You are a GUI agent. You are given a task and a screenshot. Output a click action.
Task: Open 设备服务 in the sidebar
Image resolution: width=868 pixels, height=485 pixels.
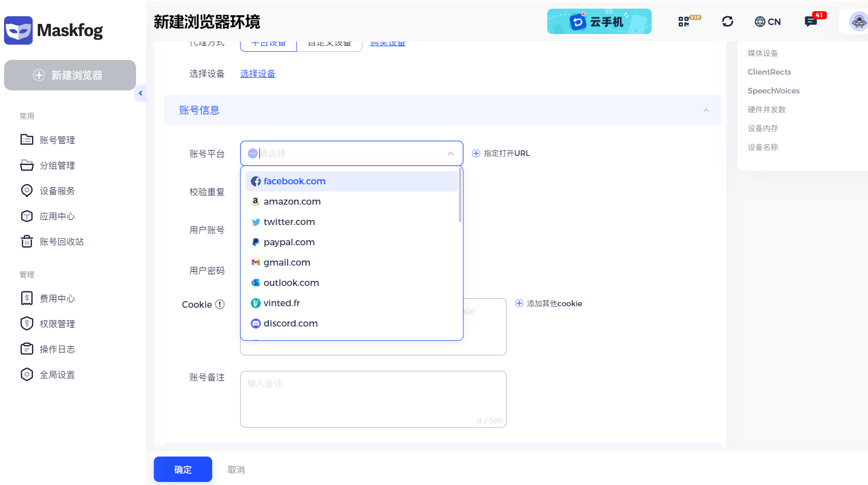pyautogui.click(x=48, y=190)
